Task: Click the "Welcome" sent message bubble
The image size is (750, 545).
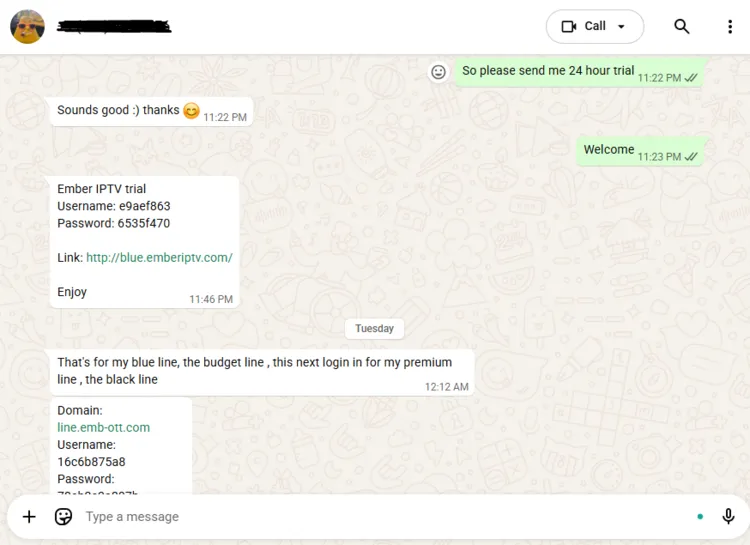Action: point(609,150)
